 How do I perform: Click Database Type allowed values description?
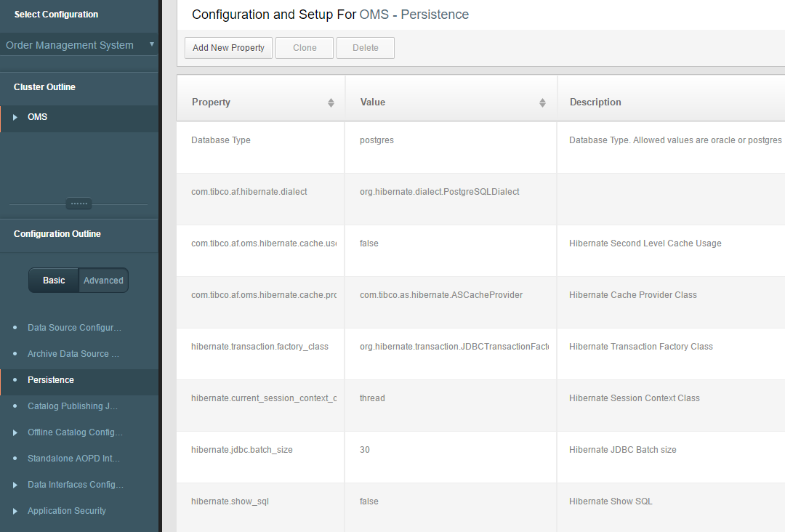[675, 140]
